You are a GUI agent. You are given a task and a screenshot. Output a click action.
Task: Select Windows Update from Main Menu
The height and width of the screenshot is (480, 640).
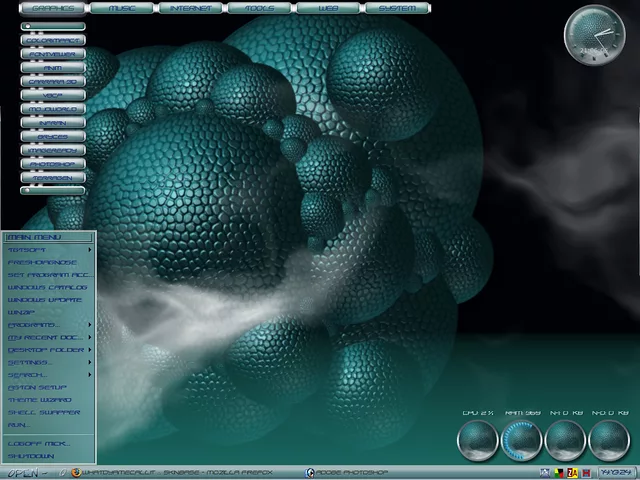[47, 300]
